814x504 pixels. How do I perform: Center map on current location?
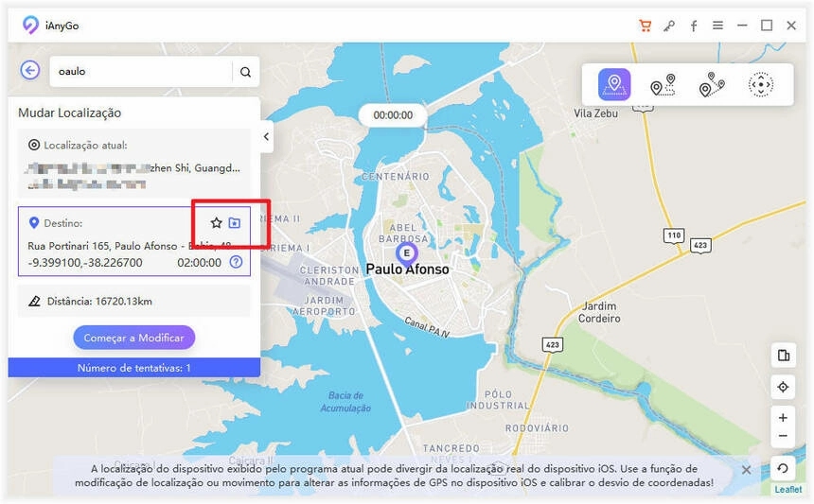pos(783,387)
